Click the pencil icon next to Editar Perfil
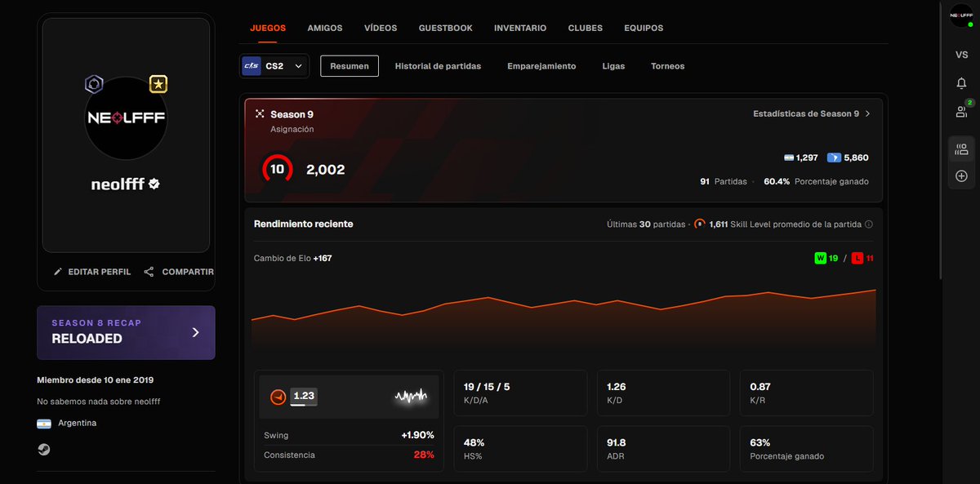The height and width of the screenshot is (484, 980). tap(58, 272)
